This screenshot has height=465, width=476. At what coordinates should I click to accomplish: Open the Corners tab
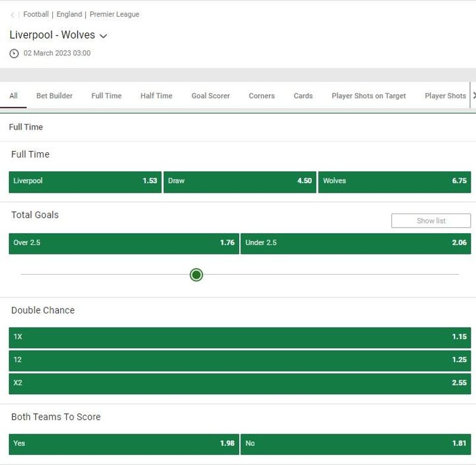tap(262, 96)
